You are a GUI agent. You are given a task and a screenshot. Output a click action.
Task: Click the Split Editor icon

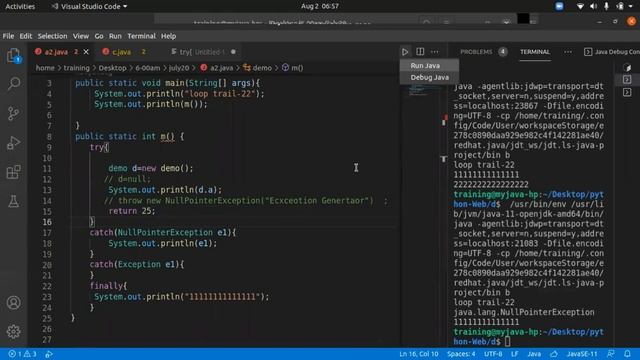(x=420, y=52)
